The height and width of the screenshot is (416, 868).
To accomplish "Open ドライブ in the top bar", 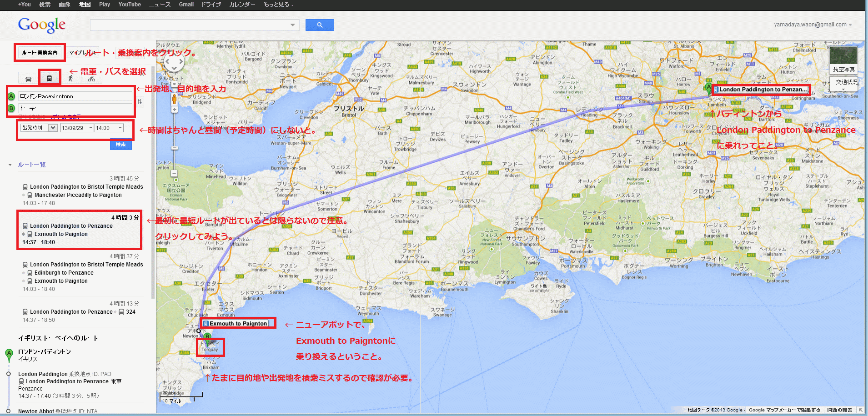I will 211,5.
